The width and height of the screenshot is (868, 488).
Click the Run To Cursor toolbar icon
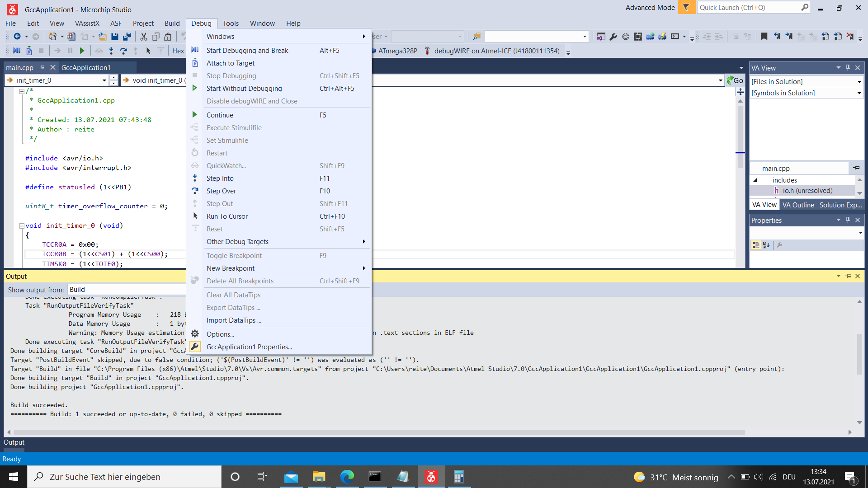click(x=148, y=51)
